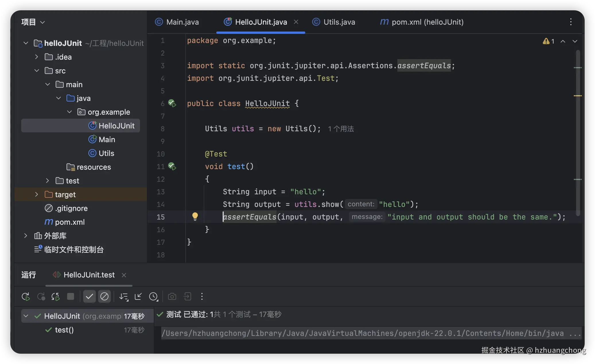Toggle the show passed tests checkmark button
Viewport: 595px width, 364px height.
[89, 296]
